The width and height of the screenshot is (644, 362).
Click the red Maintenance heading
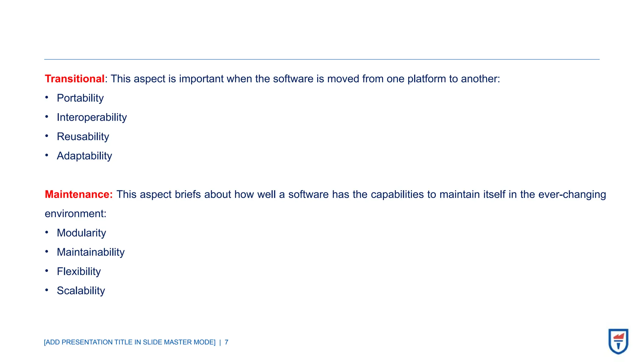(x=79, y=195)
